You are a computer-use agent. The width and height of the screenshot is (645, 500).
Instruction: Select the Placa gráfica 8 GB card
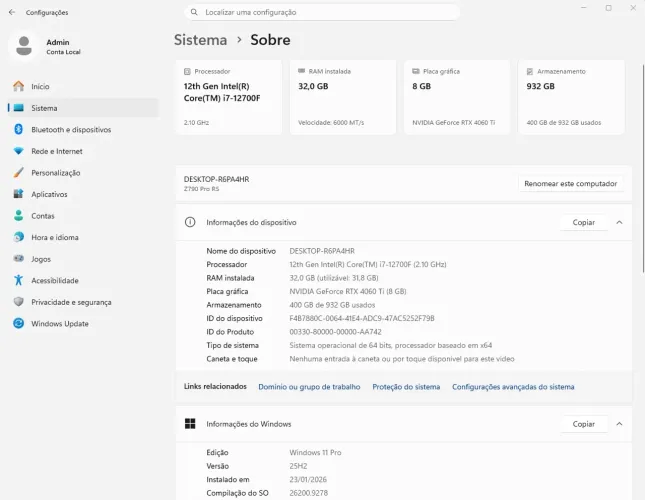(457, 97)
